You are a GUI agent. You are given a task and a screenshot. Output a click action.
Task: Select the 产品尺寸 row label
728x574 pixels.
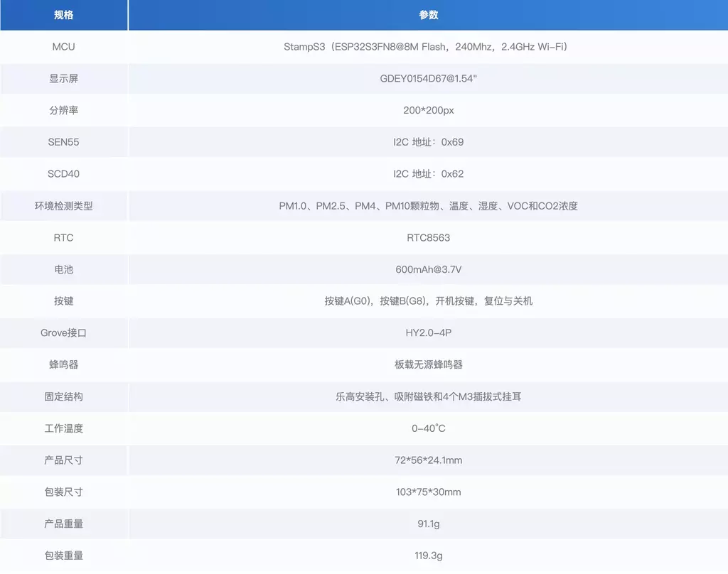[x=63, y=460]
